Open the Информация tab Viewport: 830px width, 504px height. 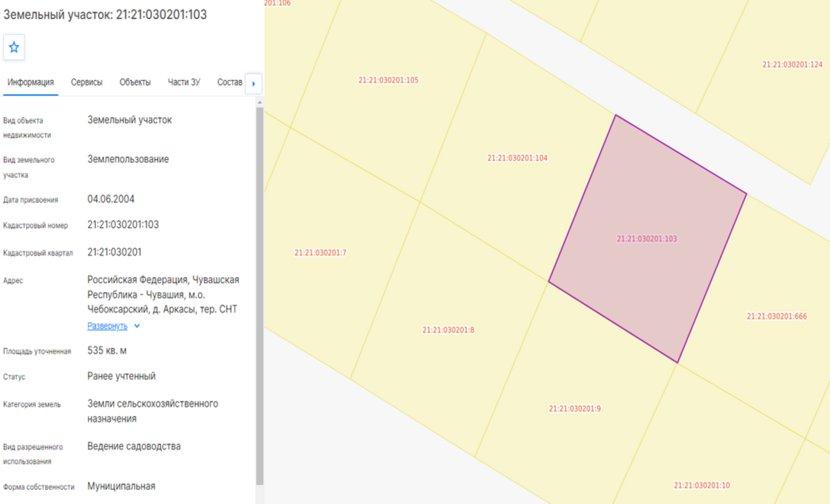coord(31,82)
